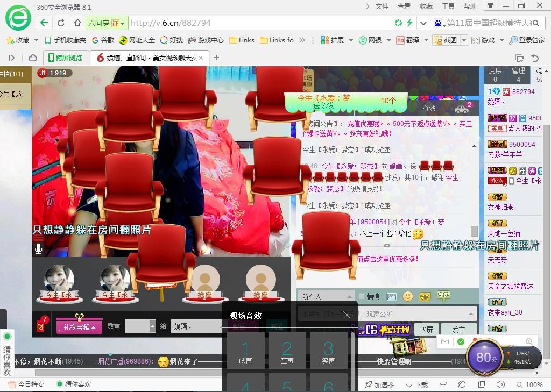Image resolution: width=551 pixels, height=392 pixels.
Task: Open the car icon tab with badge 2
Action: tap(462, 108)
